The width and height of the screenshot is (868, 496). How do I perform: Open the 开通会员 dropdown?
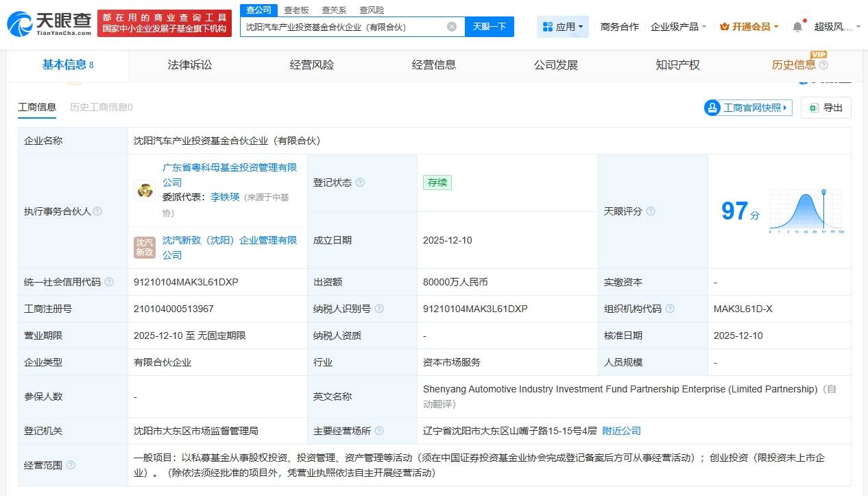tap(749, 27)
